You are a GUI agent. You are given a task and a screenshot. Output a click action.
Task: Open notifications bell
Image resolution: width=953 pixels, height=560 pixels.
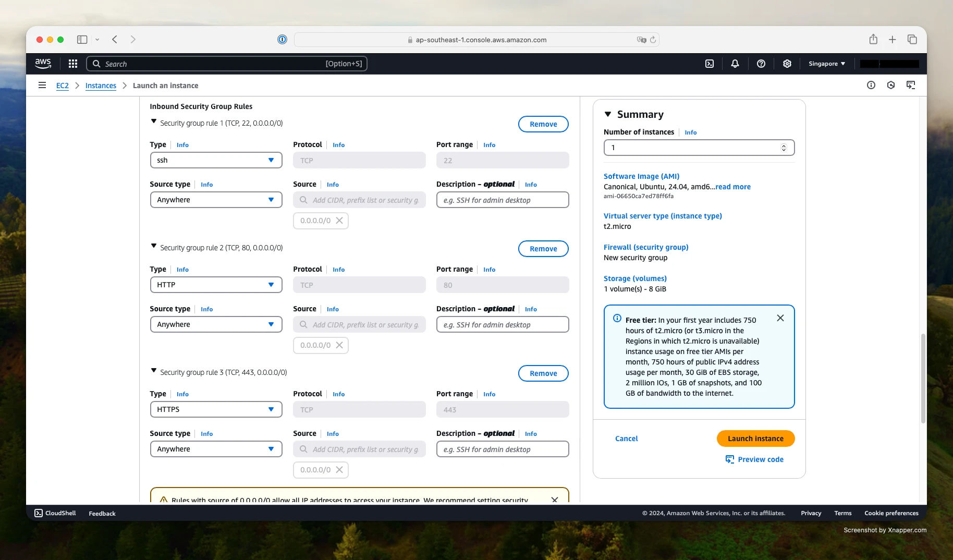tap(735, 64)
